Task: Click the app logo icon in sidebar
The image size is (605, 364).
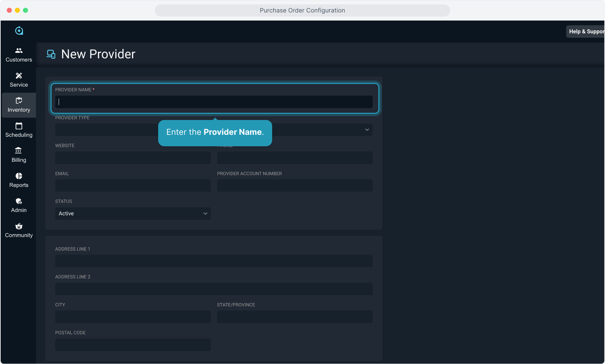Action: click(19, 31)
